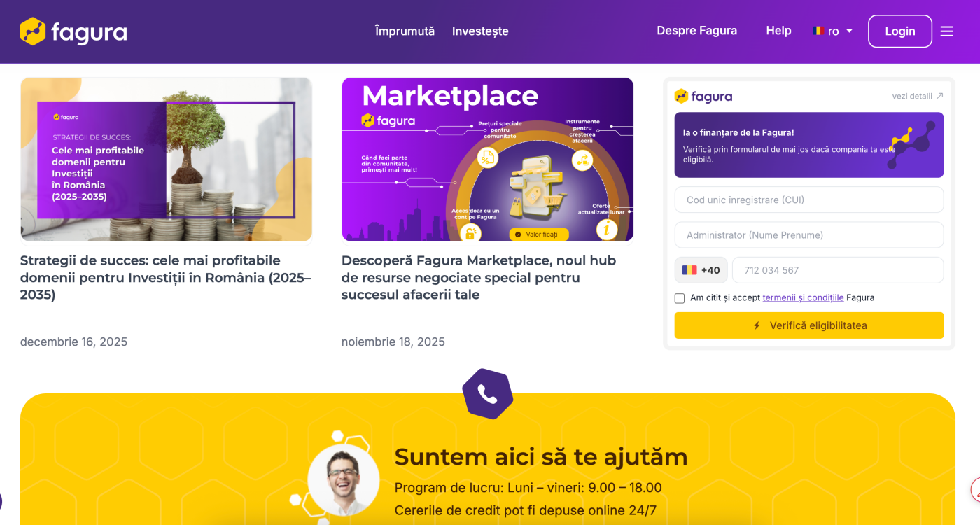Click the Cod unic înregistrare input field
The width and height of the screenshot is (980, 525).
tap(809, 199)
